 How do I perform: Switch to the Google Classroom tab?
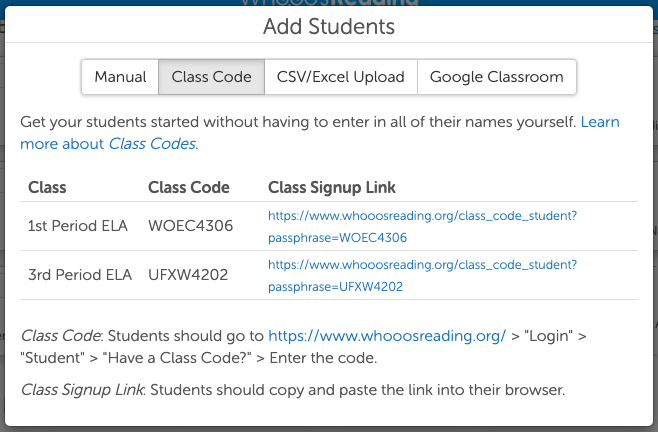497,77
